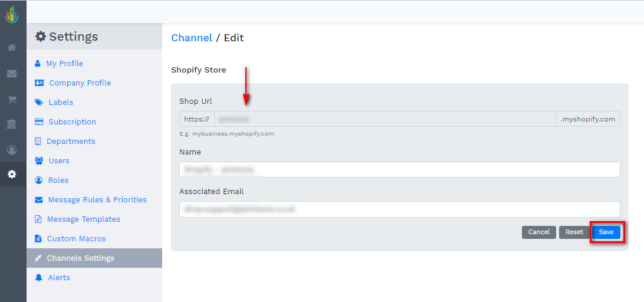
Task: Select the bank building icon in sidebar
Action: (12, 124)
